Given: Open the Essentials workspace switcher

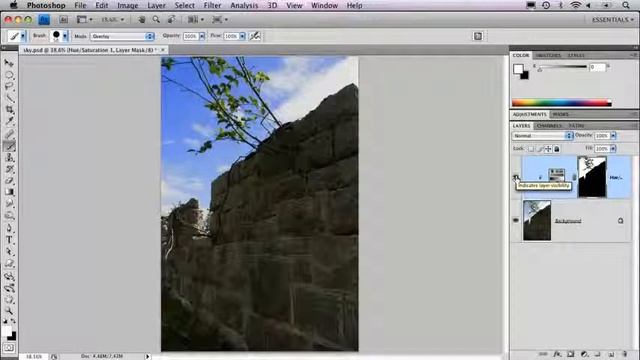Looking at the screenshot, I should point(612,20).
